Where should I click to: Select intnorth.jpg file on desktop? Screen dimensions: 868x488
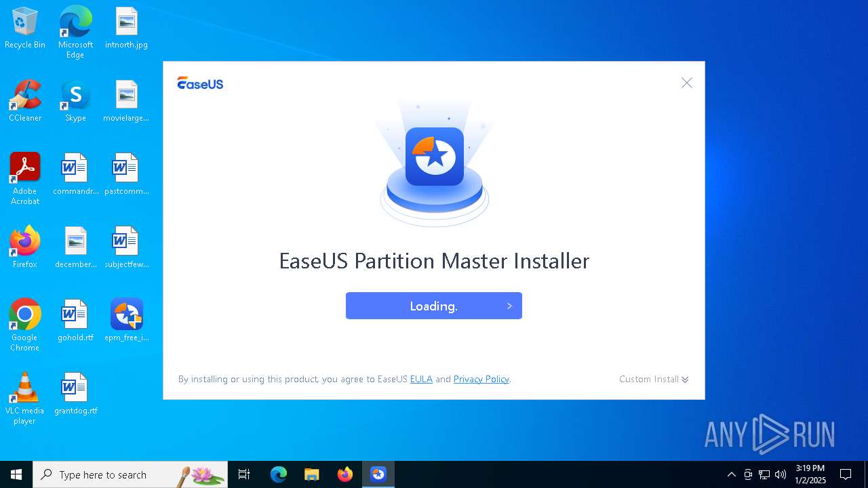point(126,28)
